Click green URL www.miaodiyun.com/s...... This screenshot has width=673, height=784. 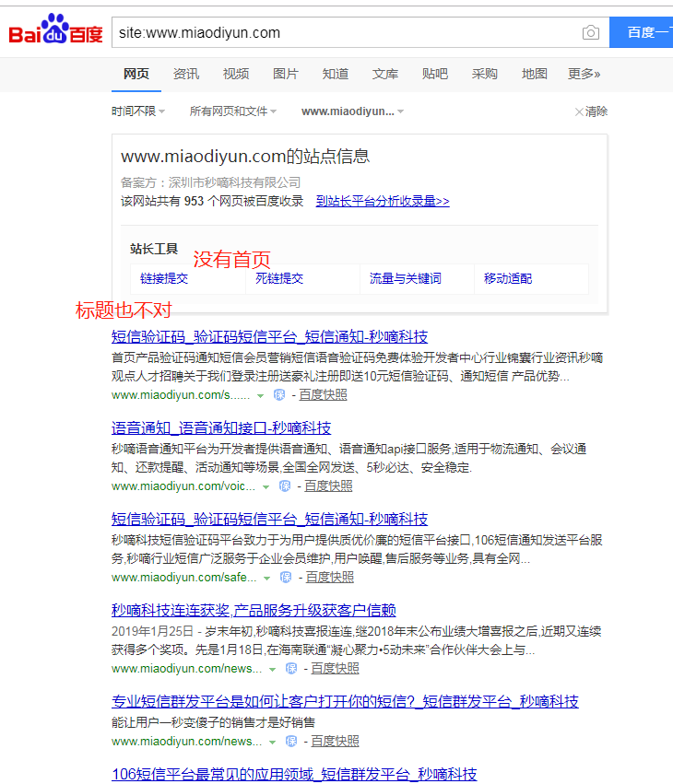pyautogui.click(x=181, y=395)
